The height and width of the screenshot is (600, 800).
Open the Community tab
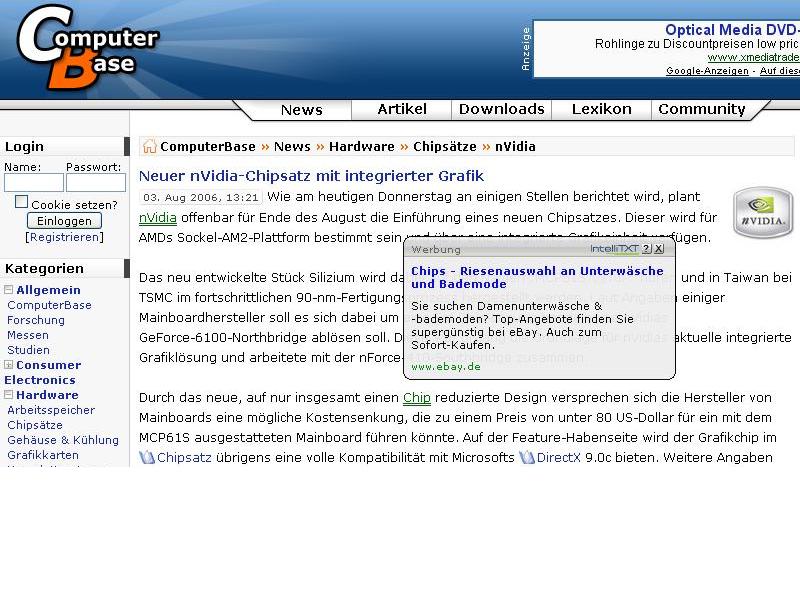[702, 109]
